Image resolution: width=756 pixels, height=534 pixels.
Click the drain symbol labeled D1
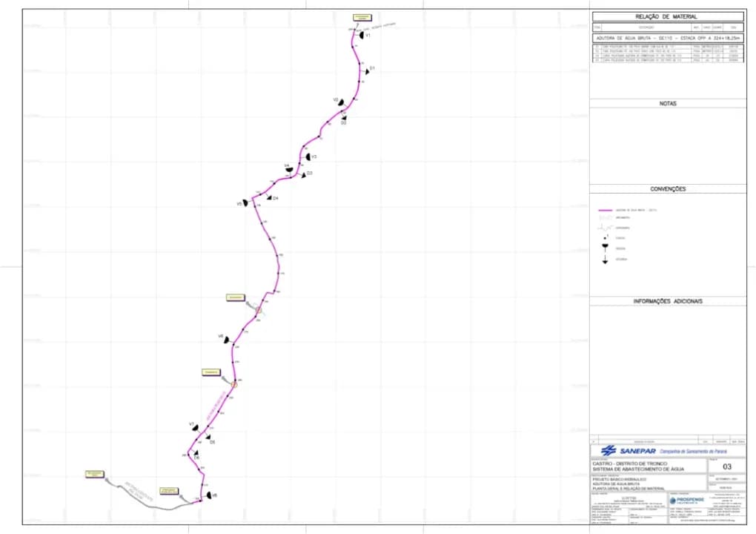pyautogui.click(x=368, y=71)
